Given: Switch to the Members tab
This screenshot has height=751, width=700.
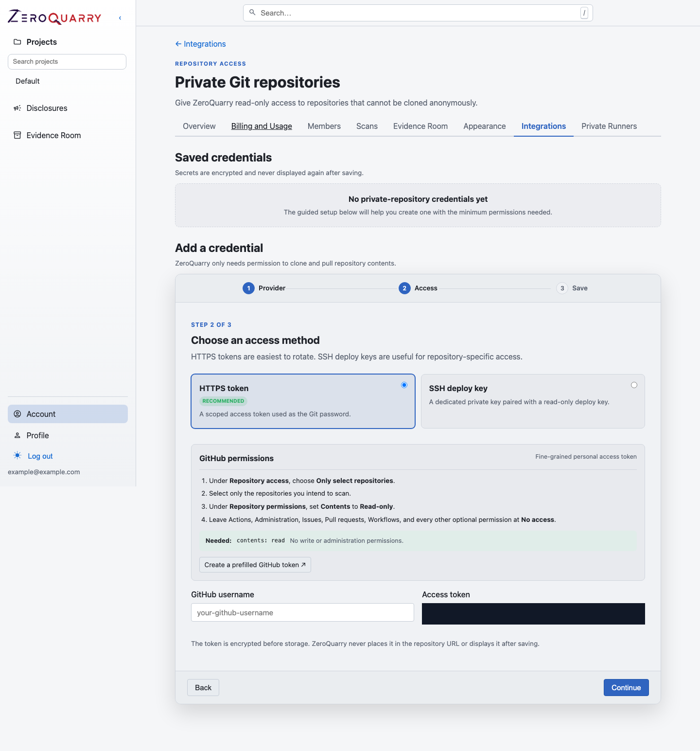Looking at the screenshot, I should coord(324,126).
